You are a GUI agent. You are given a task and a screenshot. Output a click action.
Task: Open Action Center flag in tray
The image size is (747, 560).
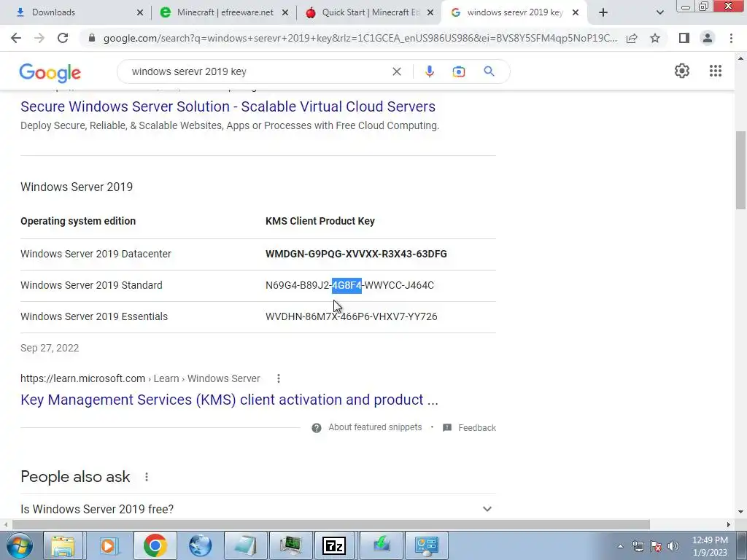click(656, 546)
